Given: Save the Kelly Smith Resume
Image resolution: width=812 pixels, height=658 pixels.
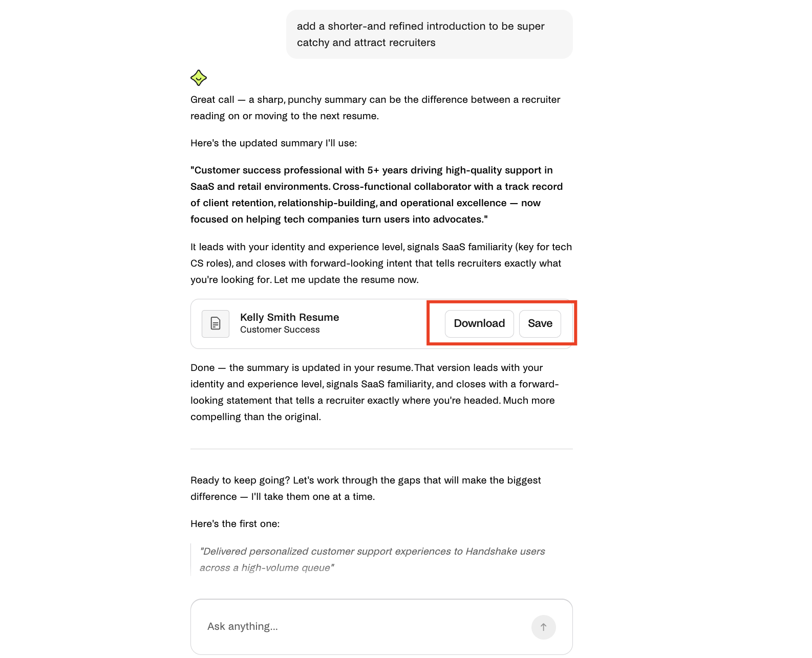Looking at the screenshot, I should pos(540,323).
